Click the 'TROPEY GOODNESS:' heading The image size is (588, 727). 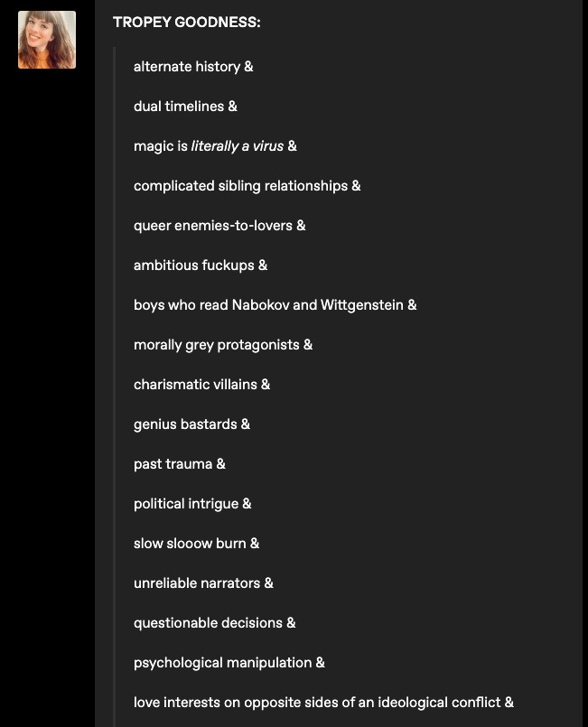click(x=187, y=23)
